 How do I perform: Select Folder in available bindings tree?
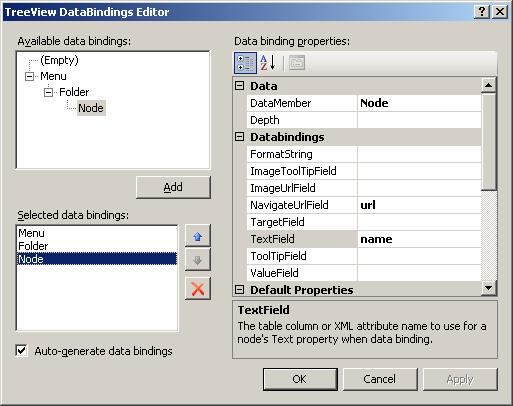pos(74,92)
